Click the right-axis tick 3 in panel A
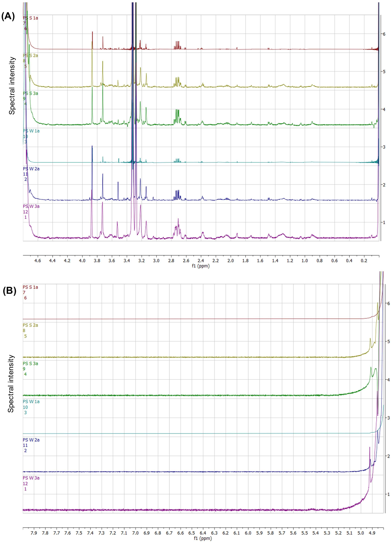Viewport: 392px width, 543px height. pyautogui.click(x=384, y=147)
